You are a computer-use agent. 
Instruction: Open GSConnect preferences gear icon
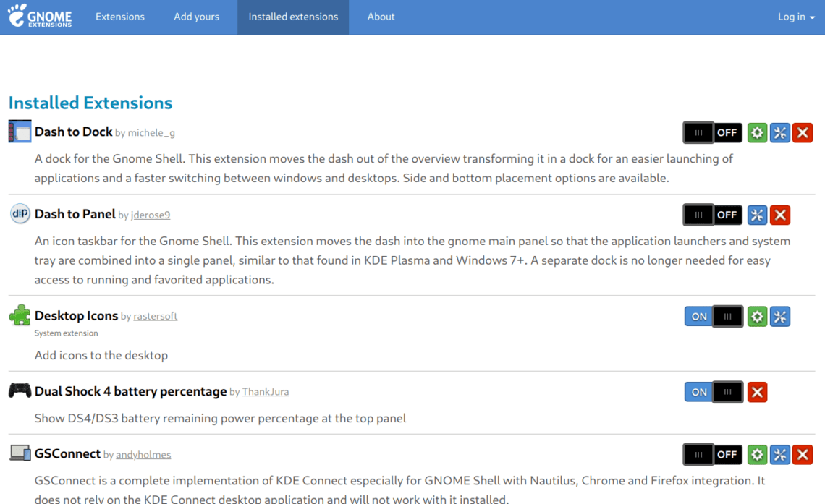tap(757, 454)
